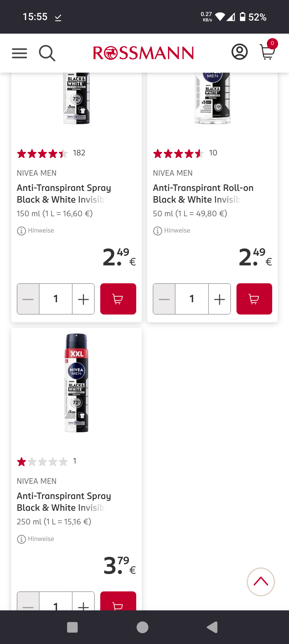Focus quantity field of Roll-on product
The width and height of the screenshot is (289, 644).
pos(192,299)
